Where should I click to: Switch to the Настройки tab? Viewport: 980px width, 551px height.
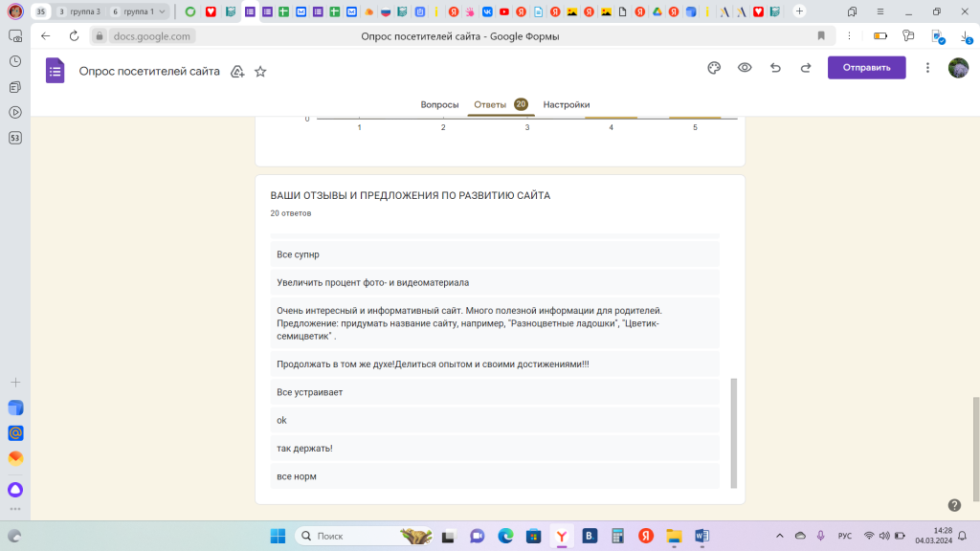(567, 104)
